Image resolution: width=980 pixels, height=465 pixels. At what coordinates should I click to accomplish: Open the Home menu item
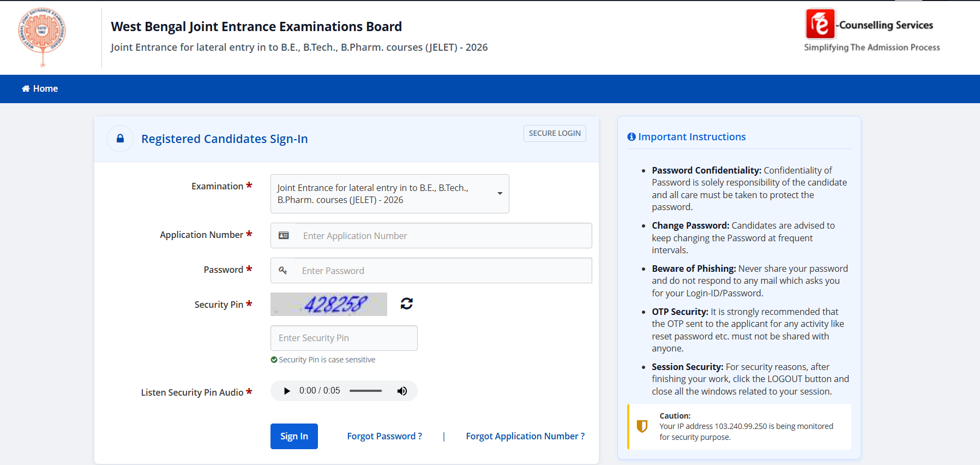point(40,88)
